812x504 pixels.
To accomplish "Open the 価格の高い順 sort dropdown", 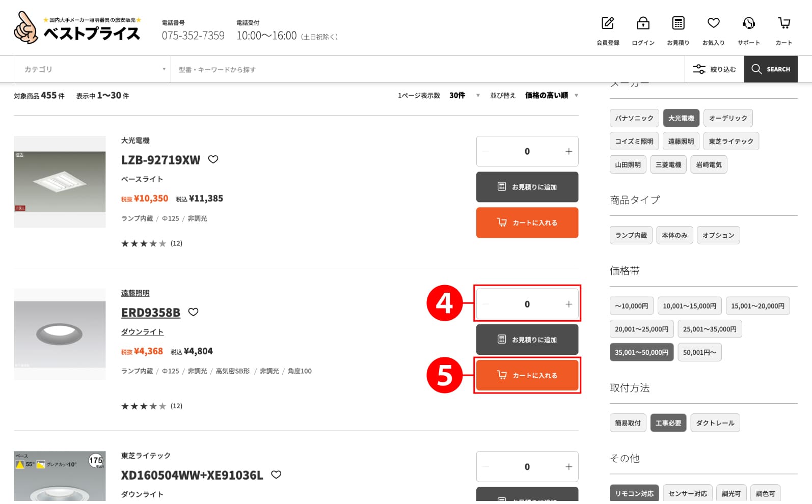I will 551,96.
